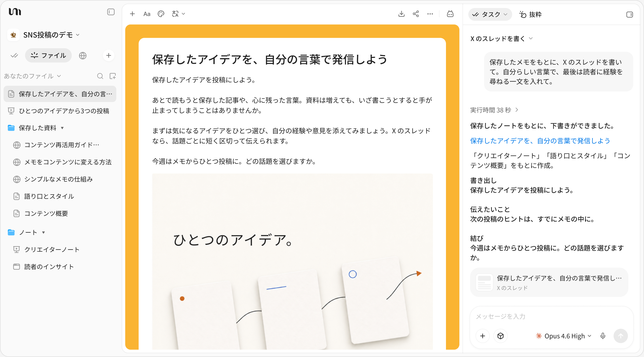Viewport: 644px width, 357px height.
Task: Click the globe icon beside シンプルなメモの仕組み
Action: 17,179
